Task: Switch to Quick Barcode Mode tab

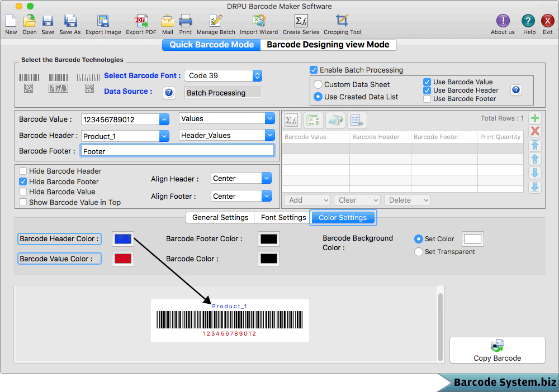Action: pos(211,45)
